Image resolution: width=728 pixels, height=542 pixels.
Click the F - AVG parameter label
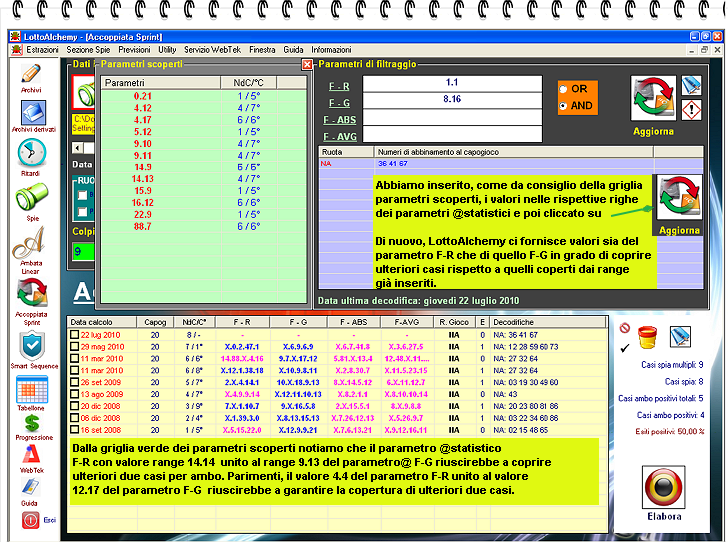click(339, 137)
